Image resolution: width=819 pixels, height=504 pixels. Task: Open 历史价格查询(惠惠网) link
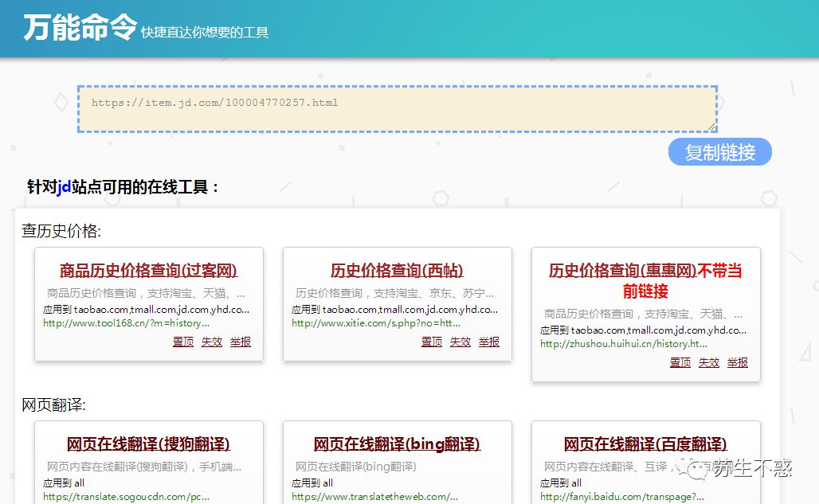[x=622, y=270]
